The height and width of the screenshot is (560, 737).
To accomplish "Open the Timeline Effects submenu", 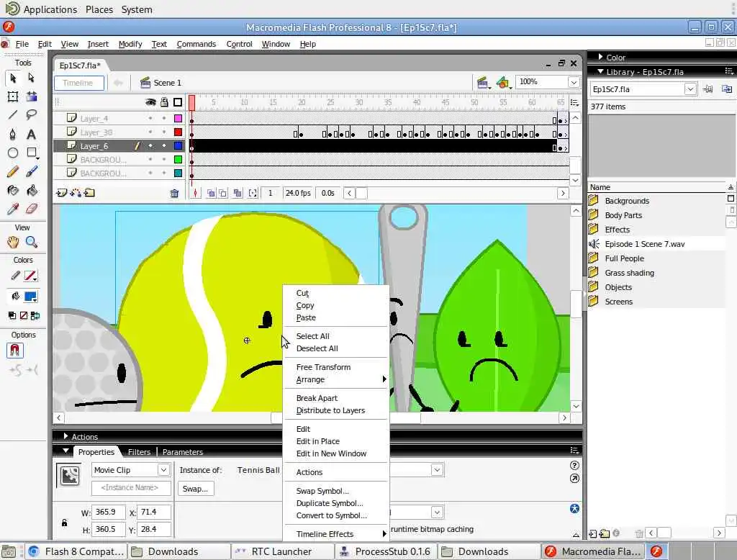I will point(337,534).
